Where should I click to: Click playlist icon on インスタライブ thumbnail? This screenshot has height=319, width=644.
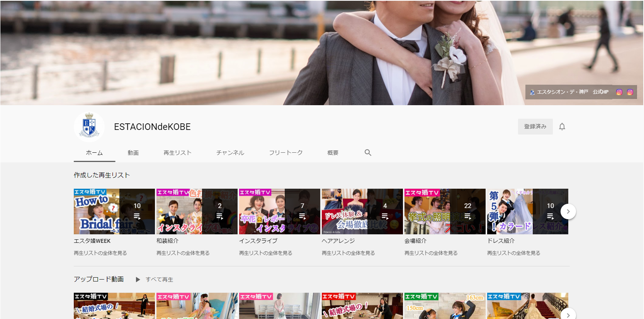tap(302, 217)
